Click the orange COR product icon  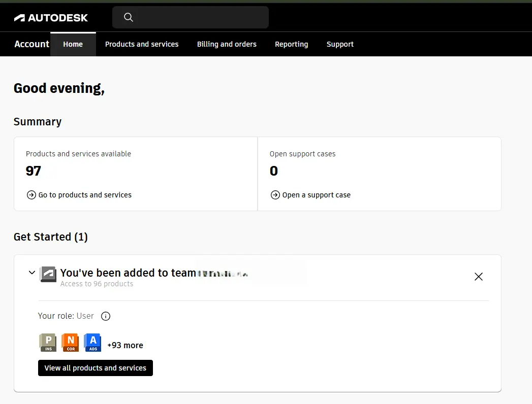(70, 343)
